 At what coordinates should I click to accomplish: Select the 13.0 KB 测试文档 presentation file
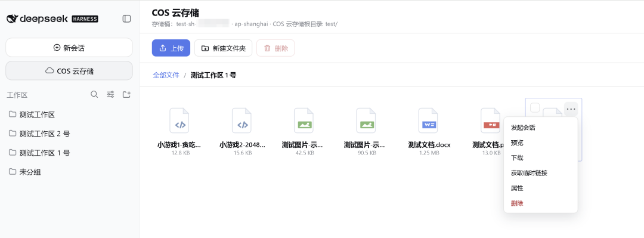(490, 120)
